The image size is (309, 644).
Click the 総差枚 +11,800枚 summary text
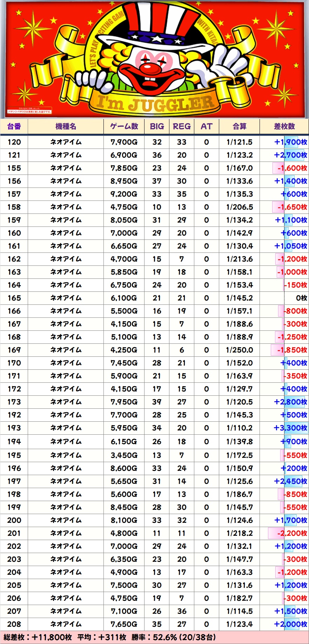pyautogui.click(x=38, y=637)
